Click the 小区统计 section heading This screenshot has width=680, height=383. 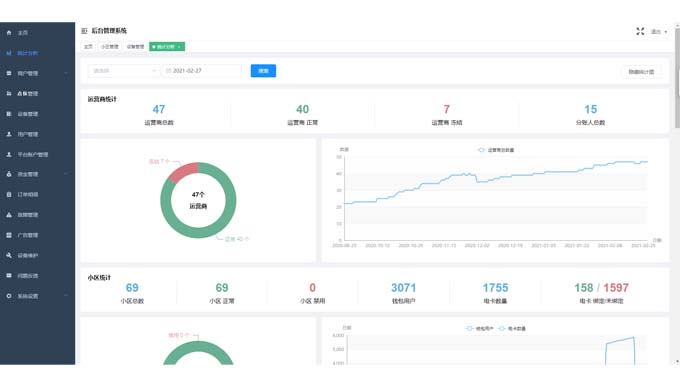[99, 278]
